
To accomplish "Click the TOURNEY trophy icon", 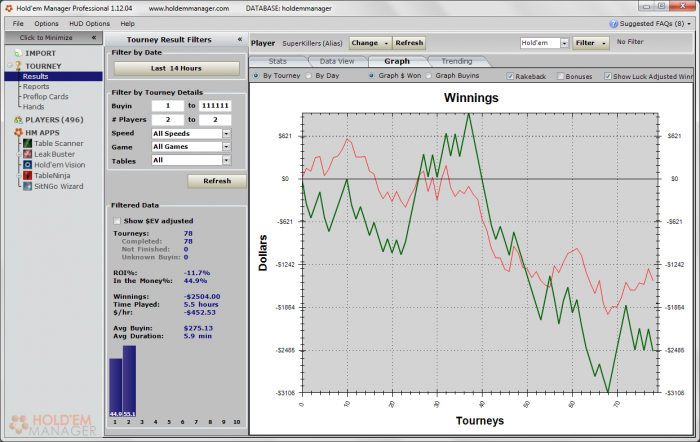I will 18,66.
